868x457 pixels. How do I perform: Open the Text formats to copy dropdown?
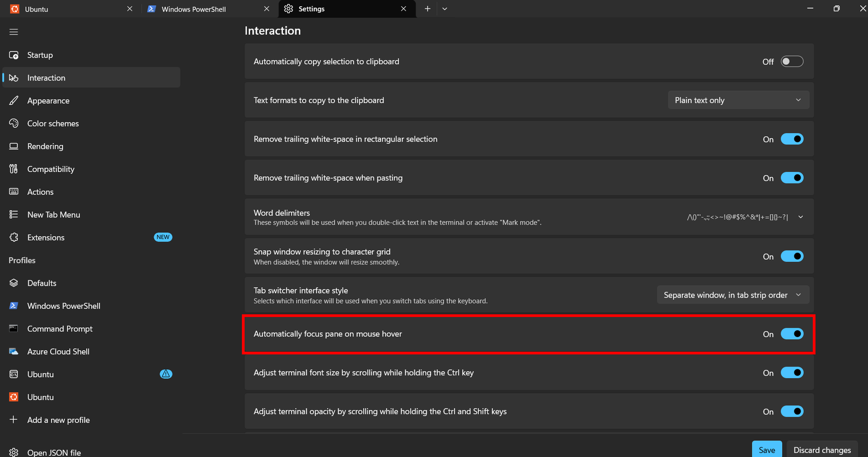pos(738,100)
